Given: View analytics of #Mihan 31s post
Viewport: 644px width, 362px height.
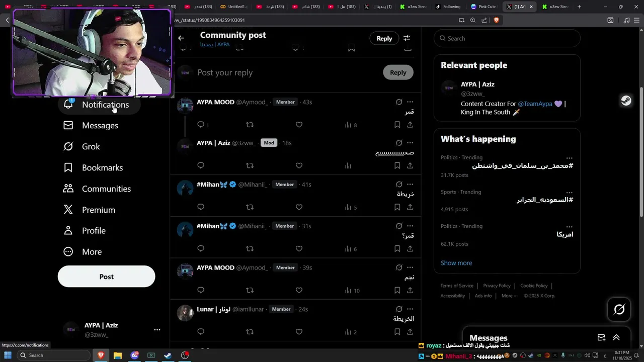Looking at the screenshot, I should point(351,248).
